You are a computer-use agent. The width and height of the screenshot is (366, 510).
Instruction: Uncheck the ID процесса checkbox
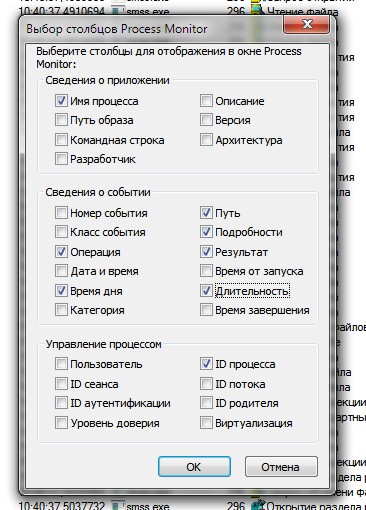[x=206, y=363]
